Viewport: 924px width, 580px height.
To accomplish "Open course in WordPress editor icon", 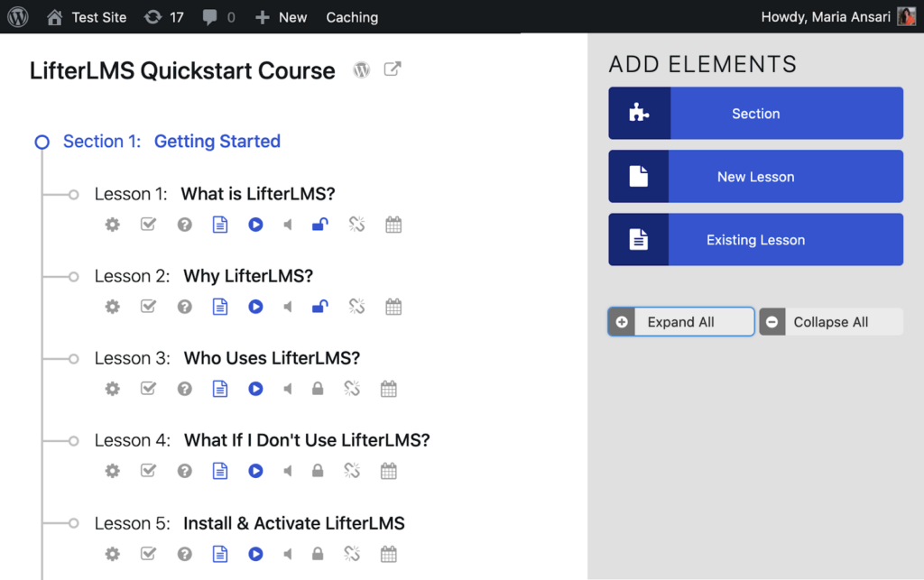I will [362, 69].
